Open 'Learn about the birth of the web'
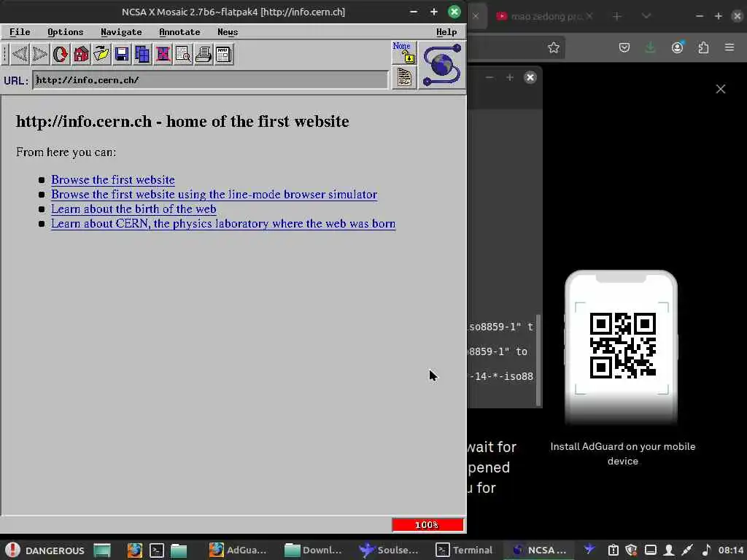Image resolution: width=747 pixels, height=560 pixels. [x=133, y=209]
